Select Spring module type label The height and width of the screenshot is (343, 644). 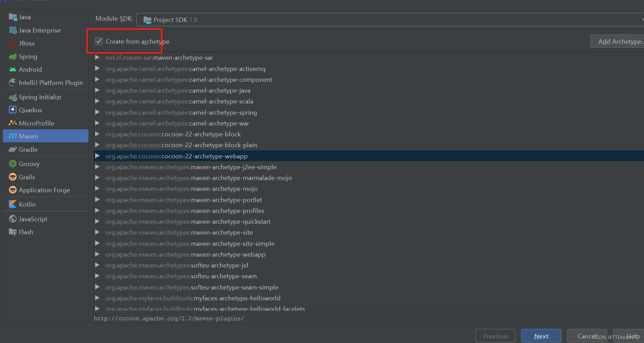point(28,57)
